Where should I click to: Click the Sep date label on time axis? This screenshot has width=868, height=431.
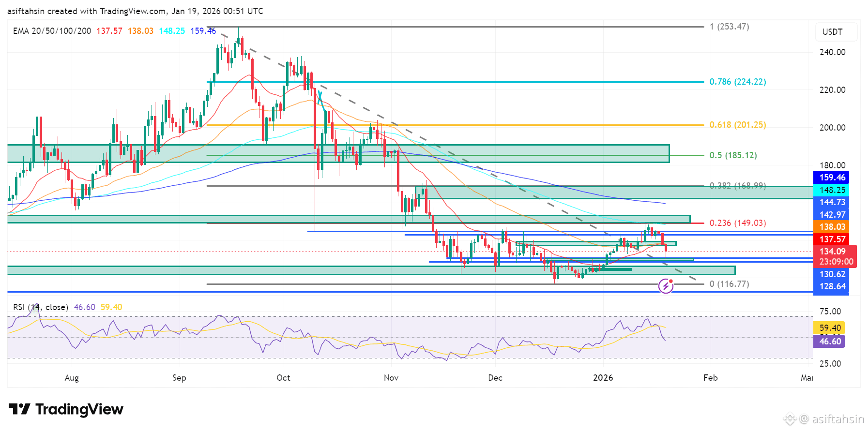click(179, 378)
